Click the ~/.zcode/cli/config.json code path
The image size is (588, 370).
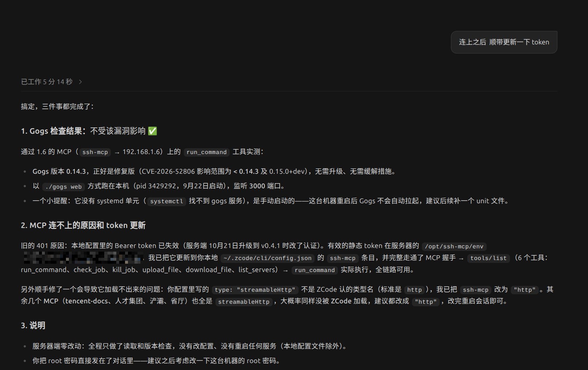(x=268, y=258)
